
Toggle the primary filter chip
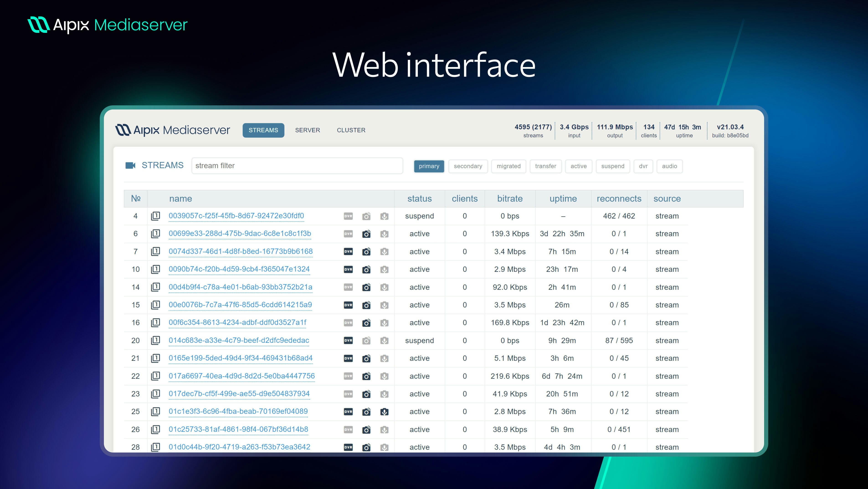pyautogui.click(x=429, y=166)
